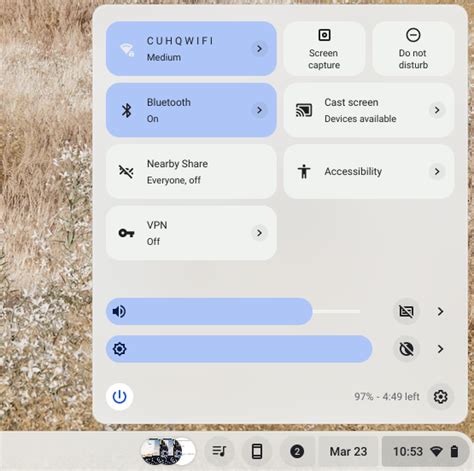
Task: Click the 10:53 status area clock
Action: [408, 451]
